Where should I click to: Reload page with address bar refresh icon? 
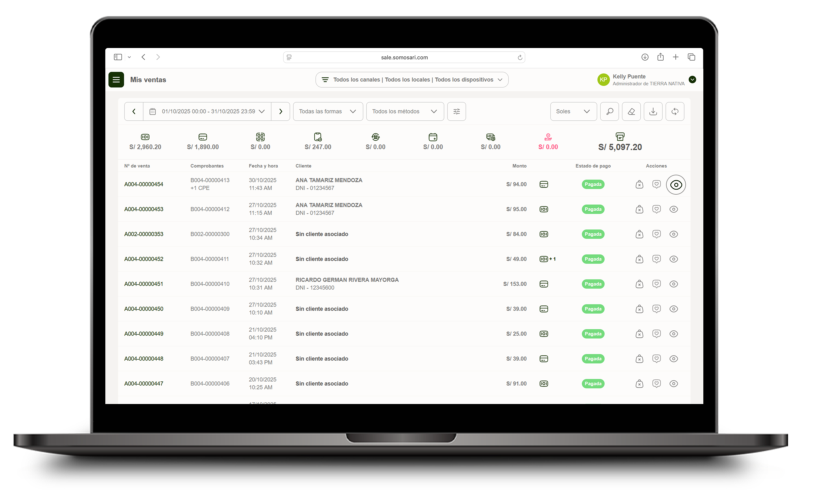coord(520,57)
